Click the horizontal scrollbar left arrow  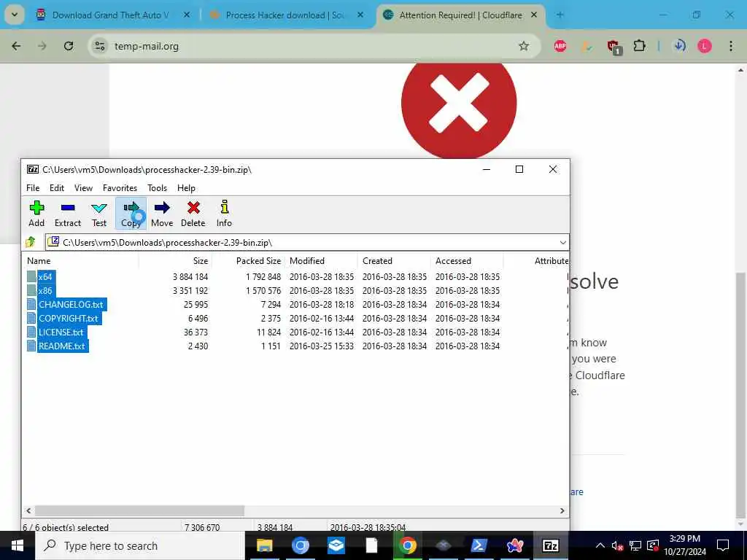pyautogui.click(x=28, y=510)
